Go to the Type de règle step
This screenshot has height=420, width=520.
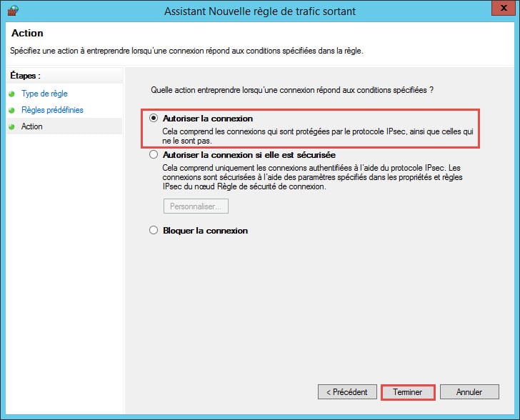(44, 94)
